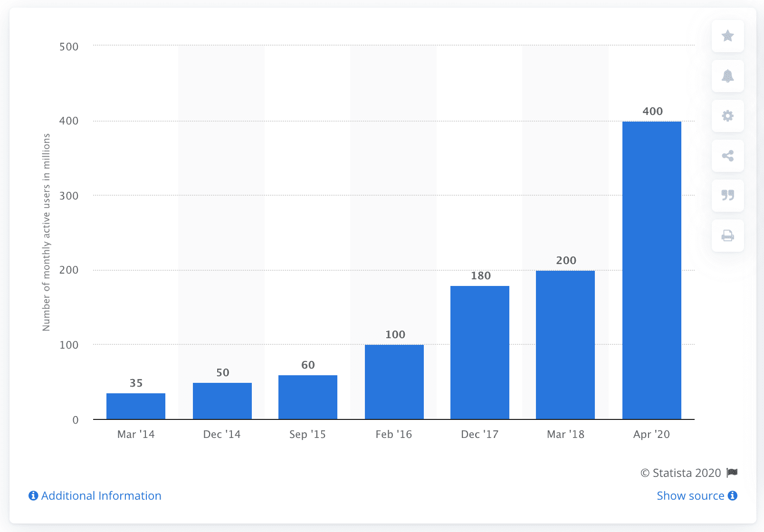
Task: Open the Additional Information link
Action: click(101, 495)
